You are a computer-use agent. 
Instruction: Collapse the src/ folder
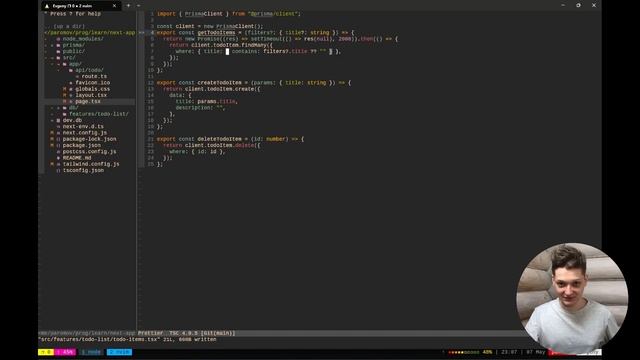69,58
